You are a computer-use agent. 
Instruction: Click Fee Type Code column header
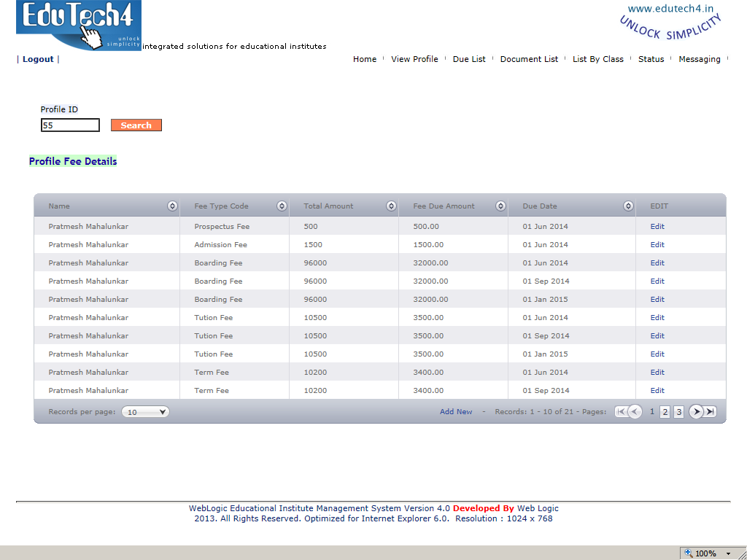[x=221, y=206]
